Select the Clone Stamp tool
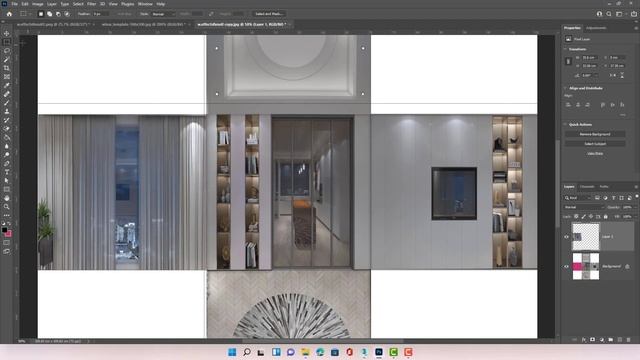Screen dimensions: 640x360 [7, 111]
